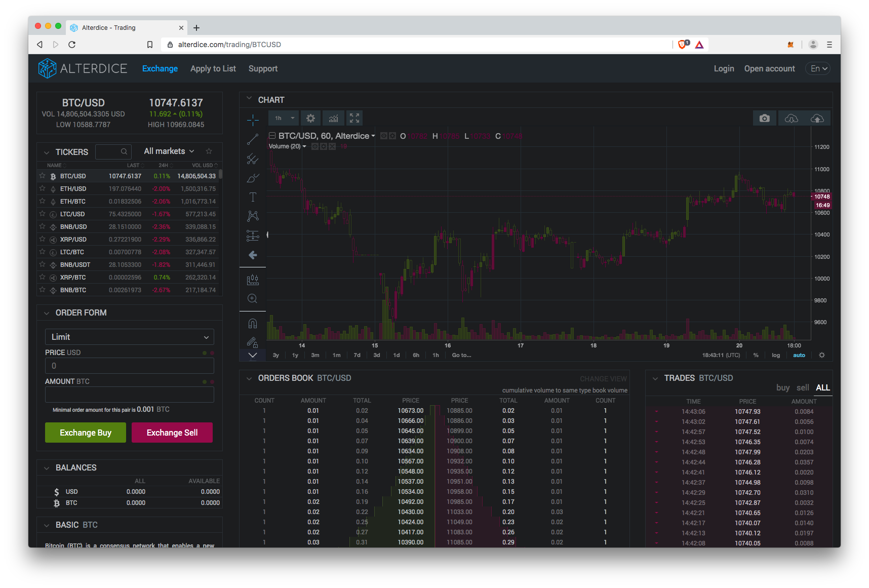Toggle magnet mode for drawings
Image resolution: width=869 pixels, height=588 pixels.
(x=253, y=323)
